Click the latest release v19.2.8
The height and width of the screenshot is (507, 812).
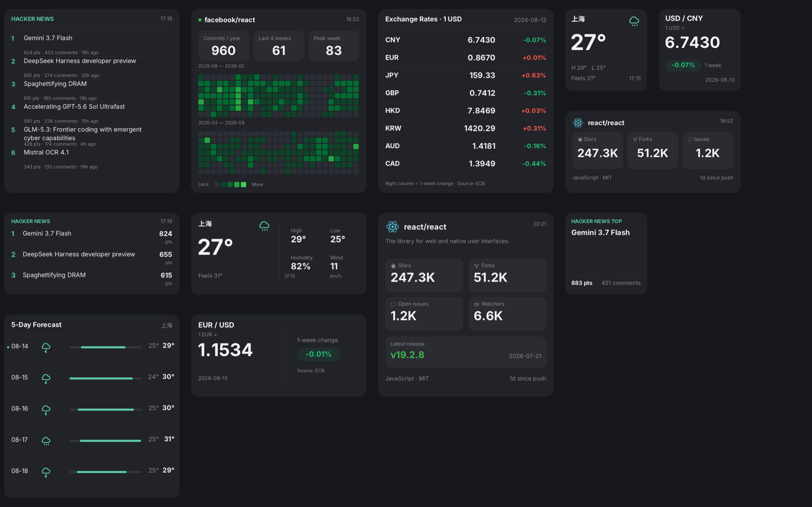pos(407,355)
